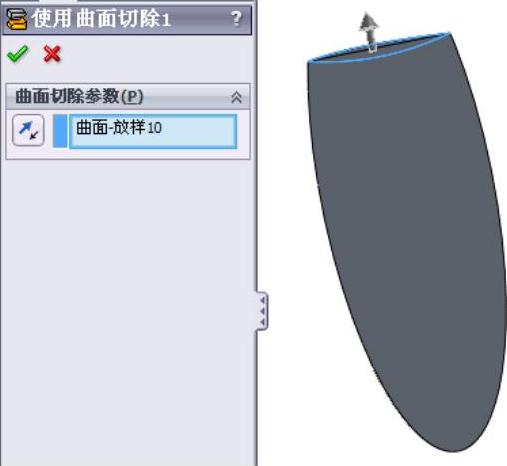Collapse the panel using the triple-arrow handle
Image resolution: width=507 pixels, height=466 pixels.
[262, 311]
